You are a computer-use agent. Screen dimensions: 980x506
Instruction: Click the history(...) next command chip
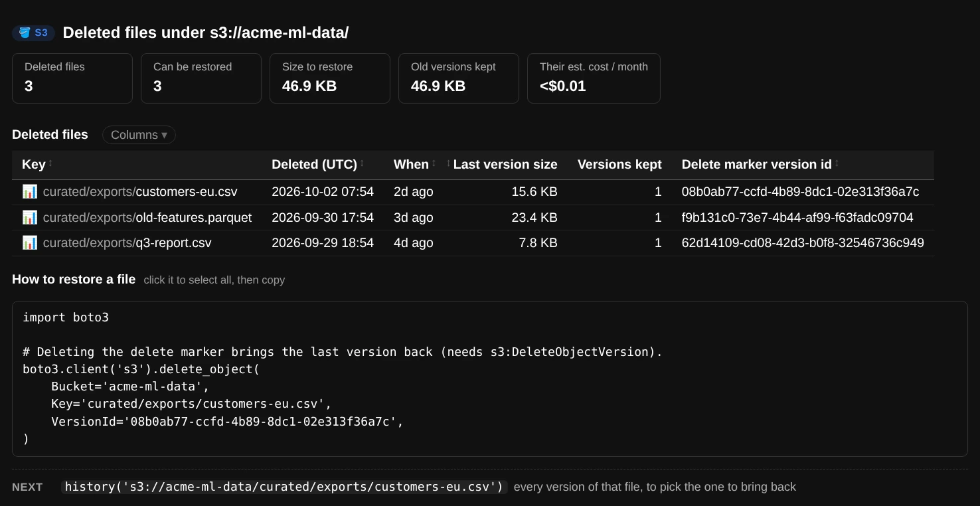click(284, 487)
